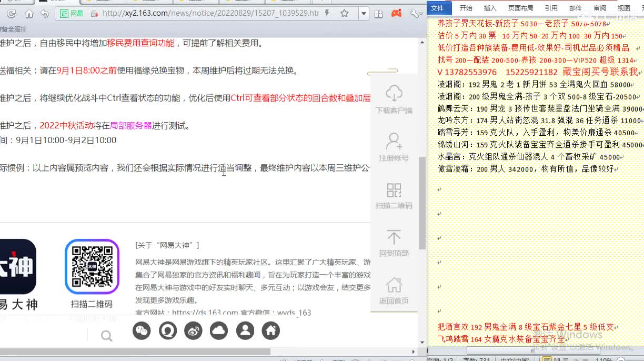
Task: Switch to the 视图 ribbon tab in Word
Action: pyautogui.click(x=624, y=8)
